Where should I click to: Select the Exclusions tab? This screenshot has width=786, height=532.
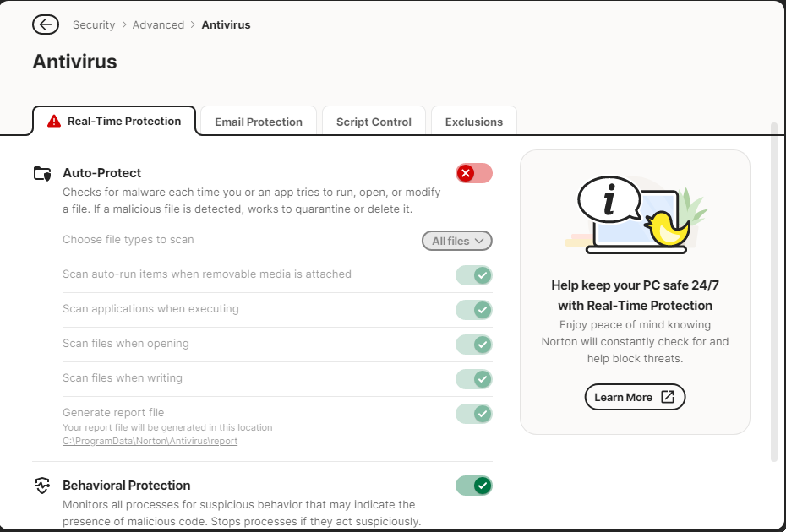(x=474, y=122)
